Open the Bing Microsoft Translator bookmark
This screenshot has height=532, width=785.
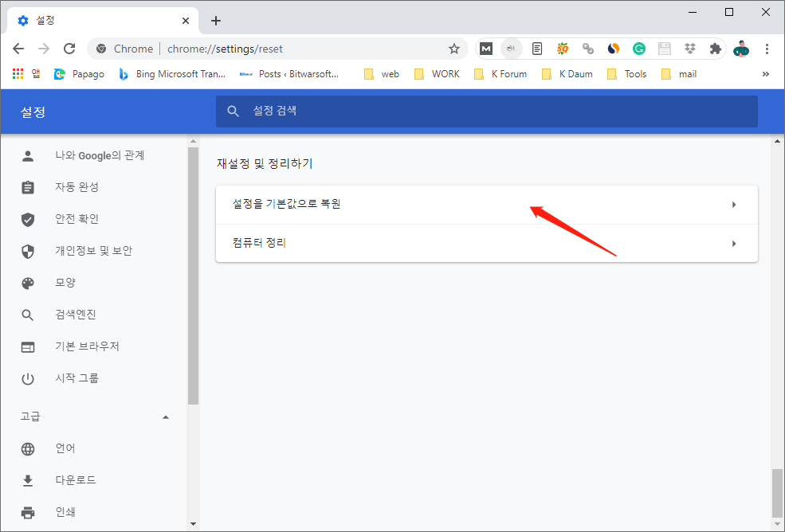point(171,74)
